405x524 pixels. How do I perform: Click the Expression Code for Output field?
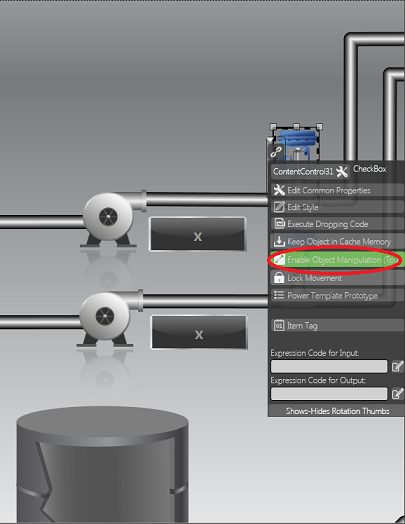coord(329,394)
